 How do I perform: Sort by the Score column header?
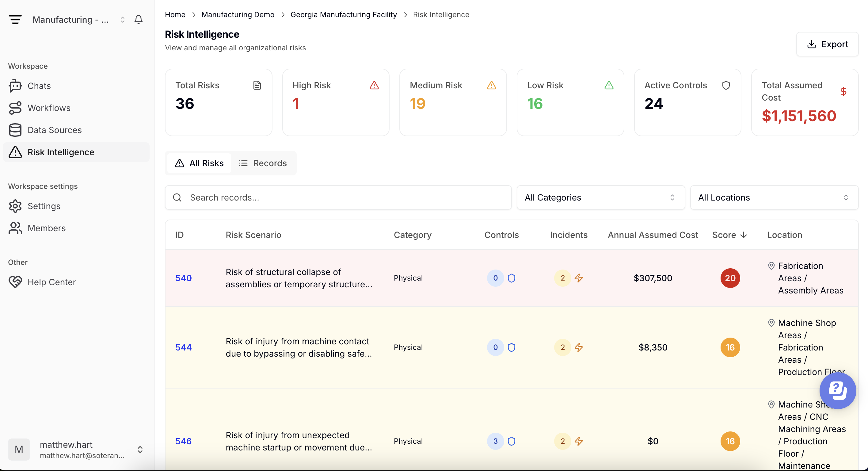[730, 235]
